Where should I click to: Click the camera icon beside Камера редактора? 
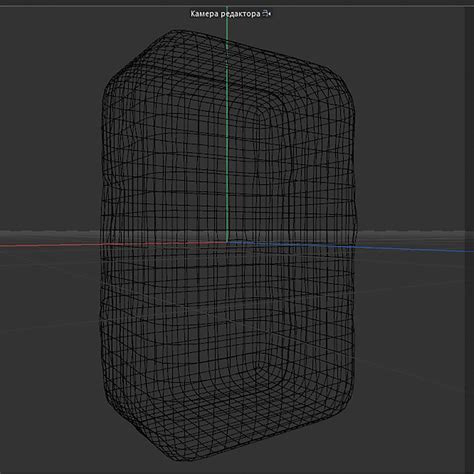267,14
